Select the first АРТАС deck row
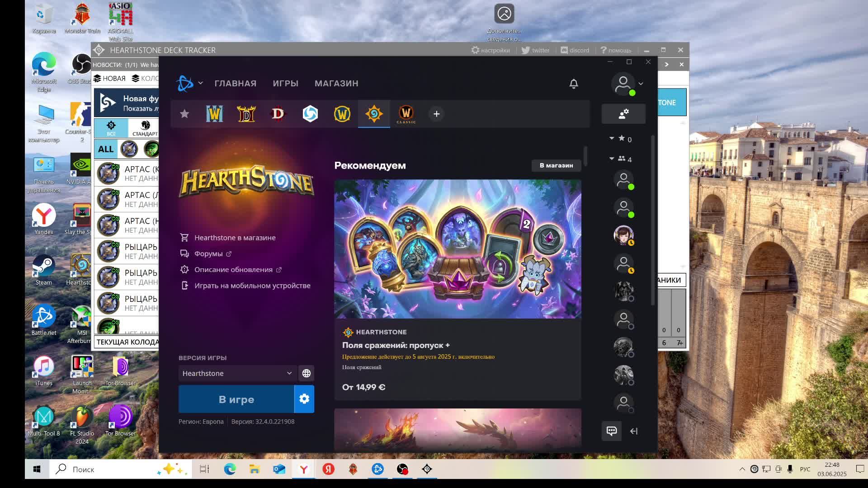Image resolution: width=868 pixels, height=488 pixels. [127, 174]
